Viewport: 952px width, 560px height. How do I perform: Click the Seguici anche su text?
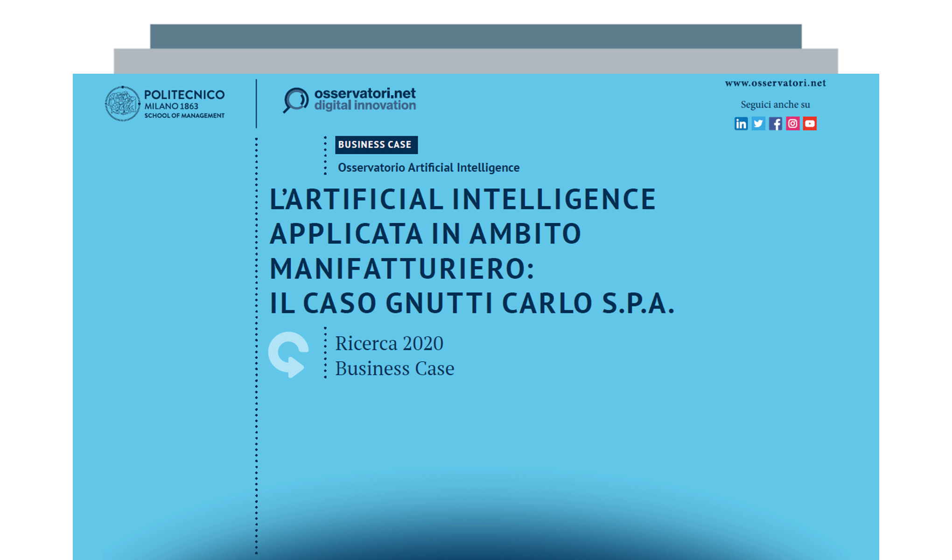[775, 104]
